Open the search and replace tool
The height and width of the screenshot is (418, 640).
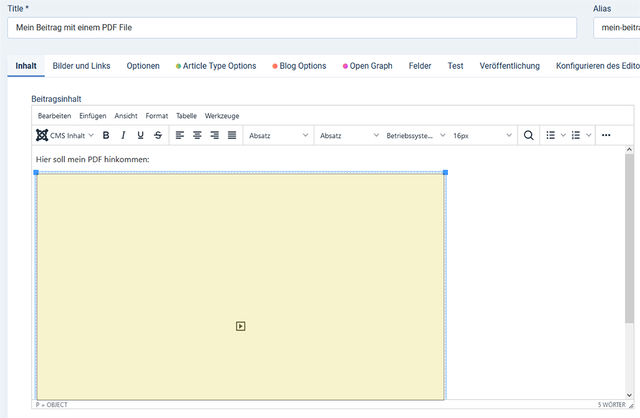tap(528, 135)
